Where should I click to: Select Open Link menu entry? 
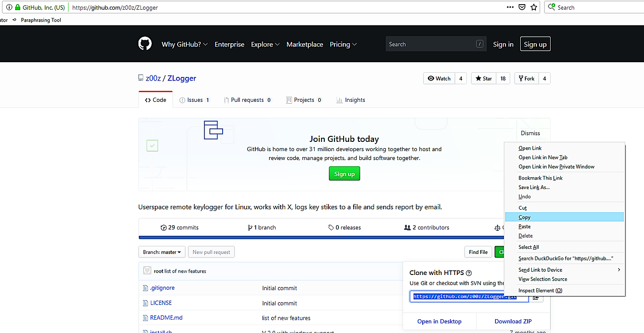tap(564, 148)
